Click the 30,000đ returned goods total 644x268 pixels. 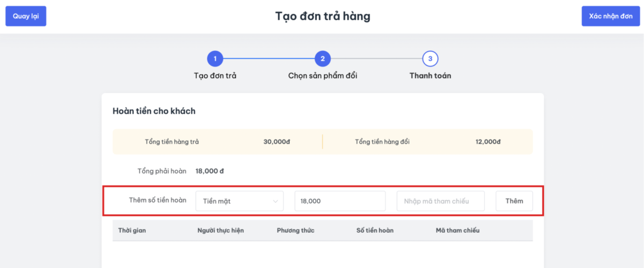(277, 142)
